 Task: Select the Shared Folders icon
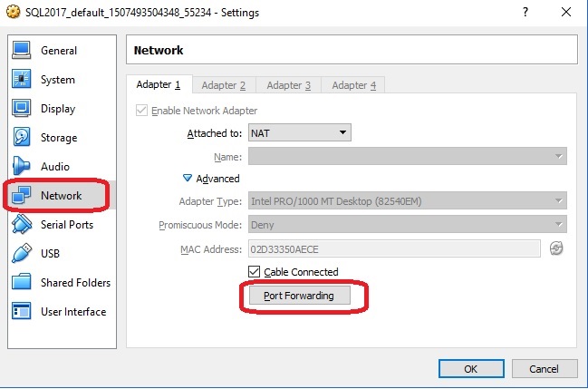pyautogui.click(x=23, y=283)
